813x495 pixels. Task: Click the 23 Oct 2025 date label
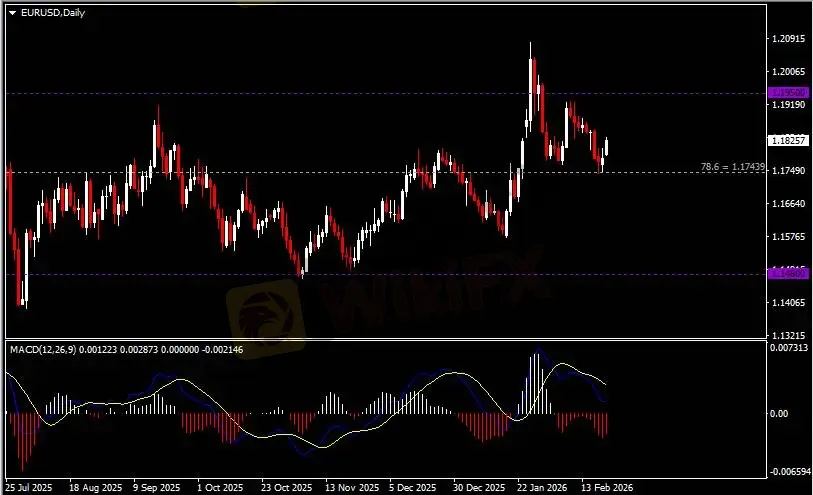(286, 488)
